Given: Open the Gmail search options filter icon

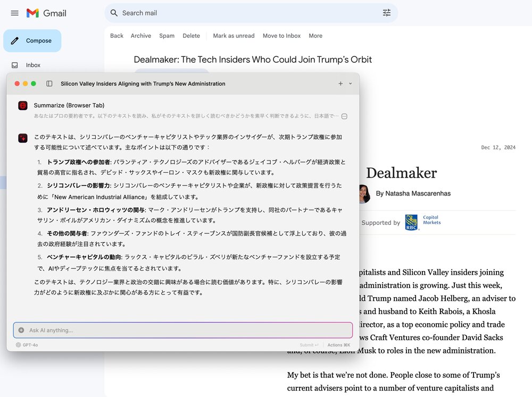Looking at the screenshot, I should [x=386, y=13].
